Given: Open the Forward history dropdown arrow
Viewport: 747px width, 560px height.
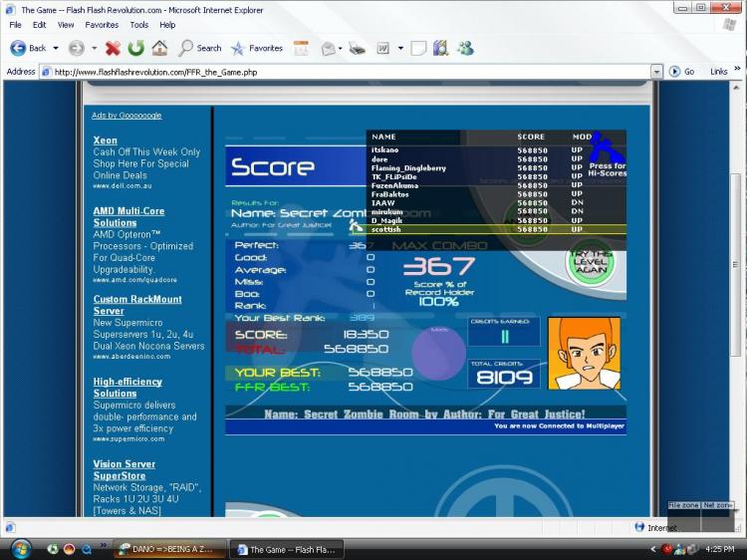Looking at the screenshot, I should coord(94,48).
